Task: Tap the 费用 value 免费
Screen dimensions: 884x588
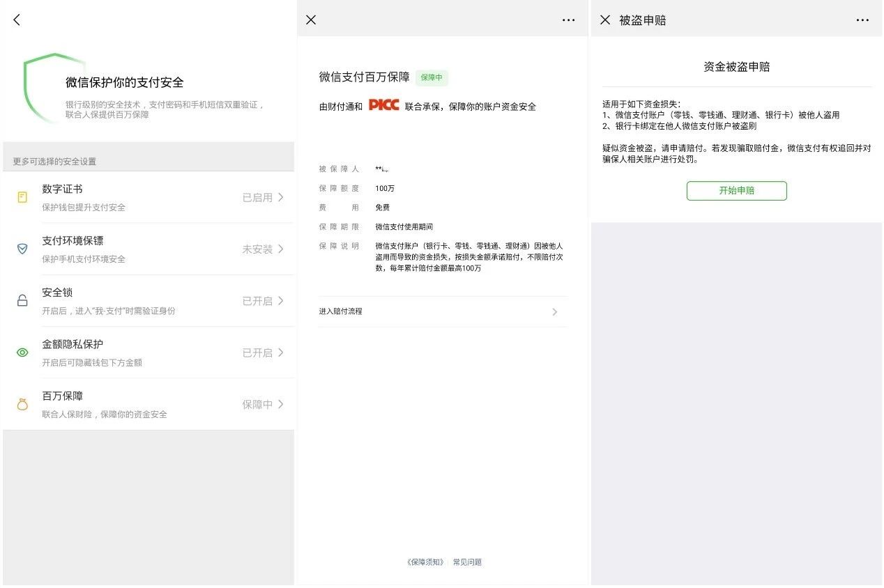Action: coord(383,208)
